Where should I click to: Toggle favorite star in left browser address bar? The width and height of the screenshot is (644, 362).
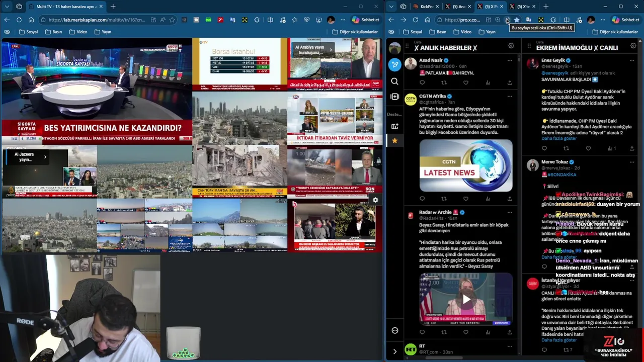173,20
